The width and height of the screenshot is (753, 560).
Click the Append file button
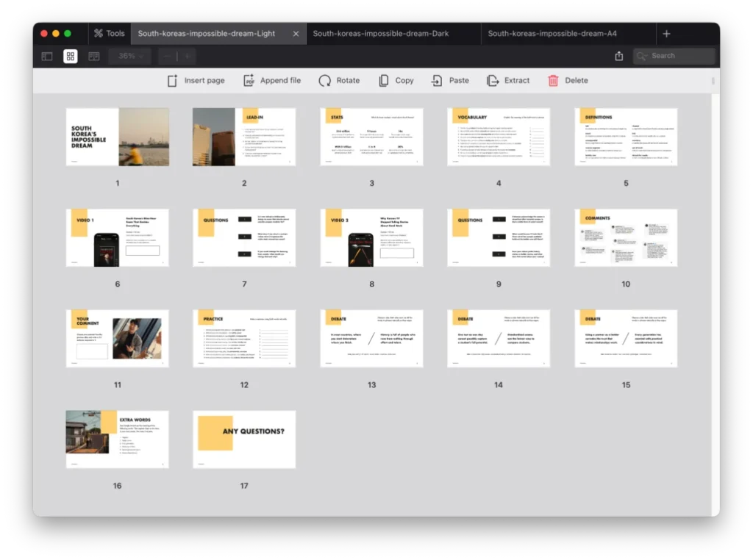(272, 81)
